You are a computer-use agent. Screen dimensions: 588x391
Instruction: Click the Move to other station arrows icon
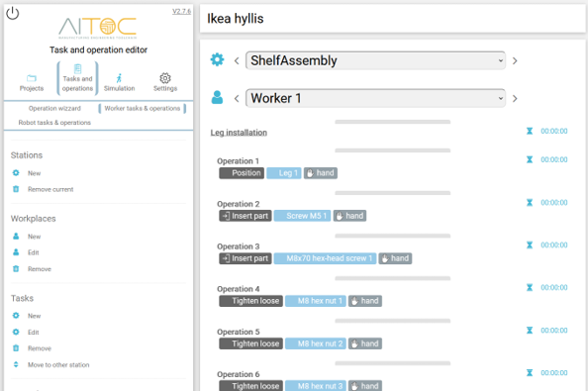[x=16, y=364]
